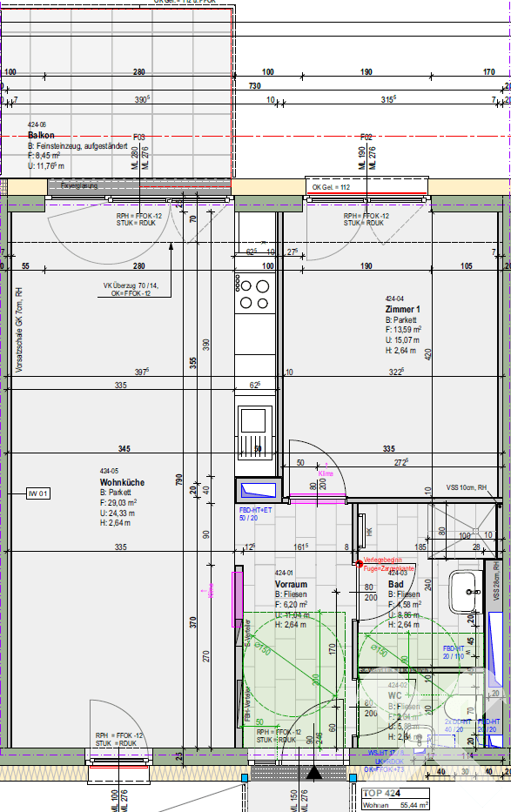Click the 'FBH-Verteiler' vertical label
This screenshot has height=812, width=511.
coord(247,704)
